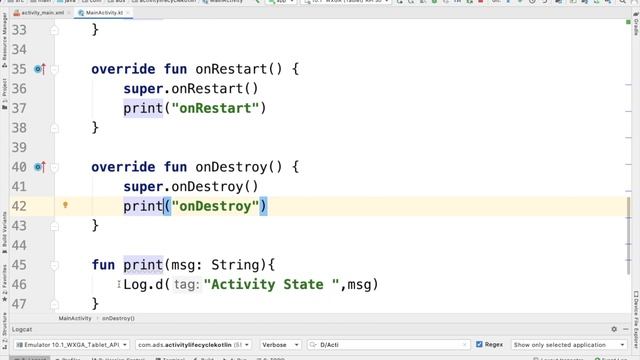Place cursor on super.onDestroy() call
The height and width of the screenshot is (360, 640).
pos(191,187)
